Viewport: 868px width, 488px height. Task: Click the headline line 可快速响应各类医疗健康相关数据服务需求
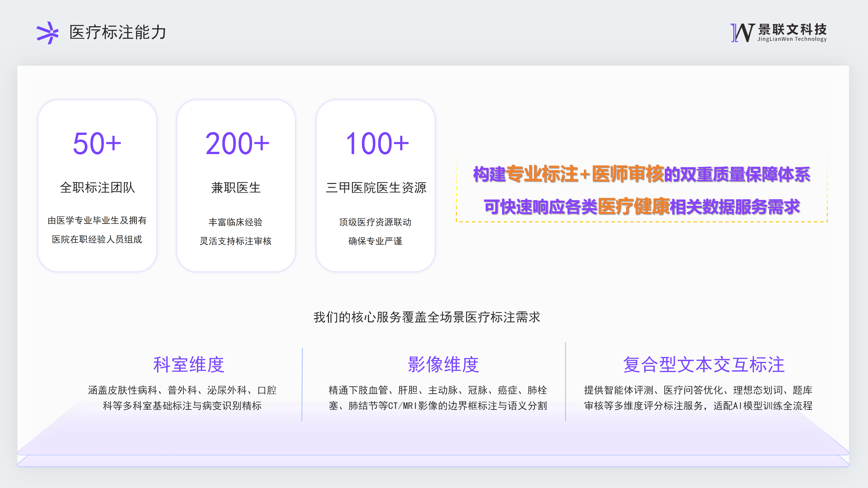642,206
